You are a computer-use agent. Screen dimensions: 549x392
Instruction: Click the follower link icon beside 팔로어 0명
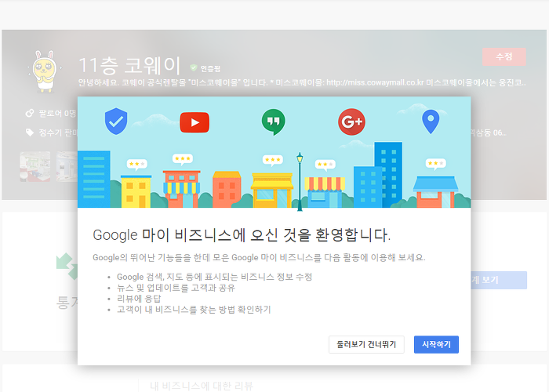(30, 113)
